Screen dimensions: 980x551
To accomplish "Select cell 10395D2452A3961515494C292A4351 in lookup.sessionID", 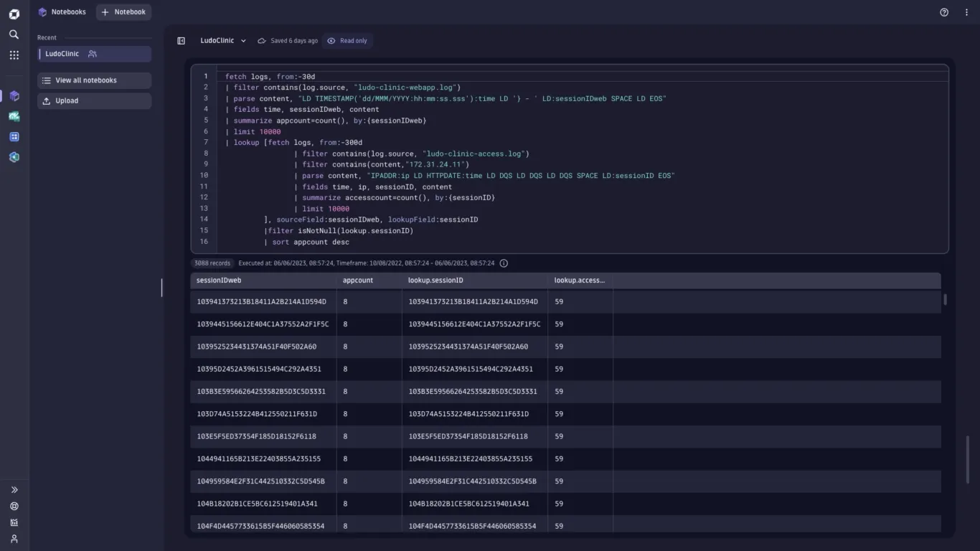I will coord(475,369).
